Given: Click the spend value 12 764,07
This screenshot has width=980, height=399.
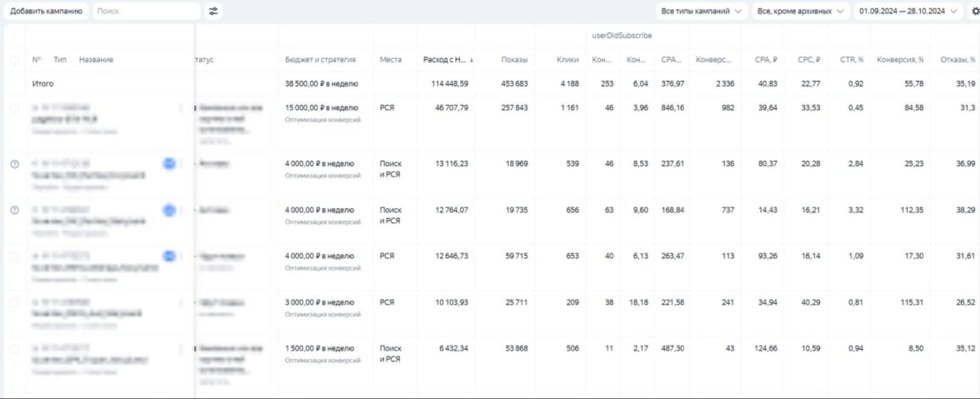Looking at the screenshot, I should [x=452, y=210].
